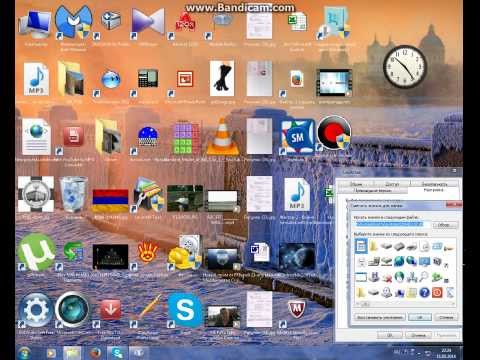Launch the Bandicam red record shortcut
480x360 pixels.
pos(334,133)
